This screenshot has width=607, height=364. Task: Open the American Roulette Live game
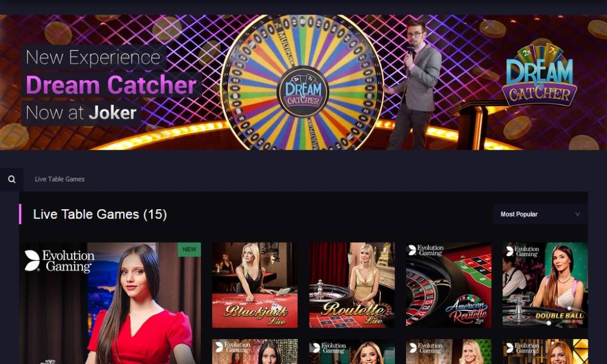point(449,285)
